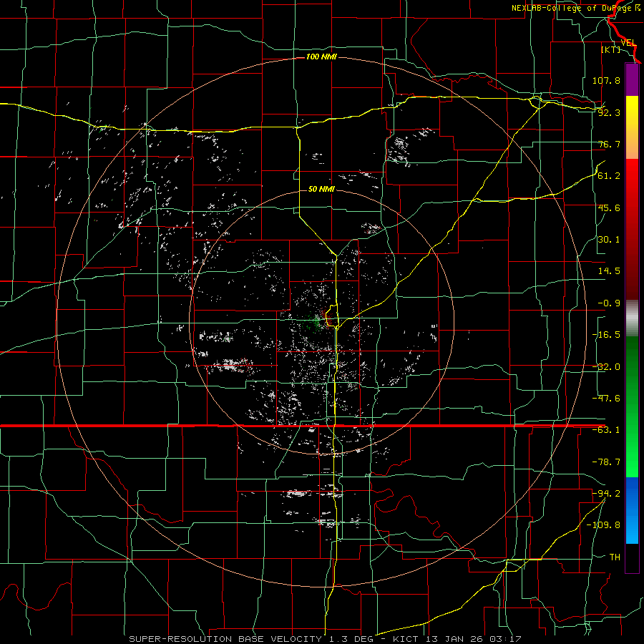Image resolution: width=644 pixels, height=644 pixels.
Task: Click the blue segment of velocity color bar
Action: pyautogui.click(x=632, y=510)
